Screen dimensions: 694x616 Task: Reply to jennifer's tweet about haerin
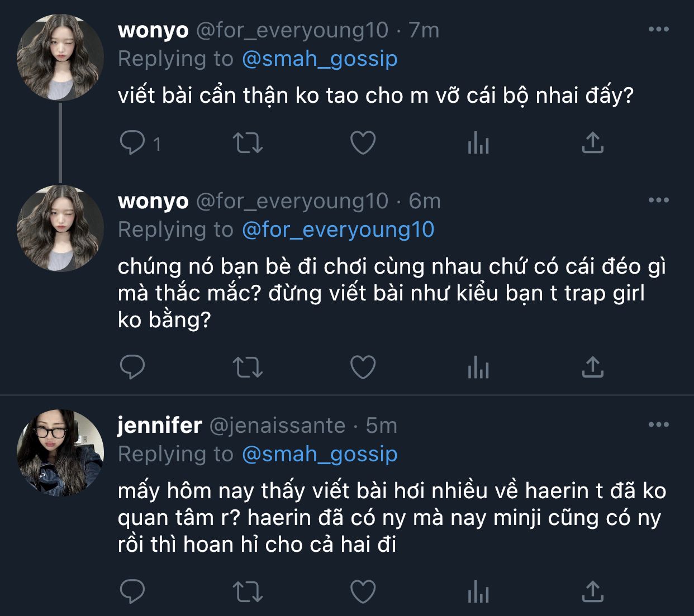click(132, 592)
